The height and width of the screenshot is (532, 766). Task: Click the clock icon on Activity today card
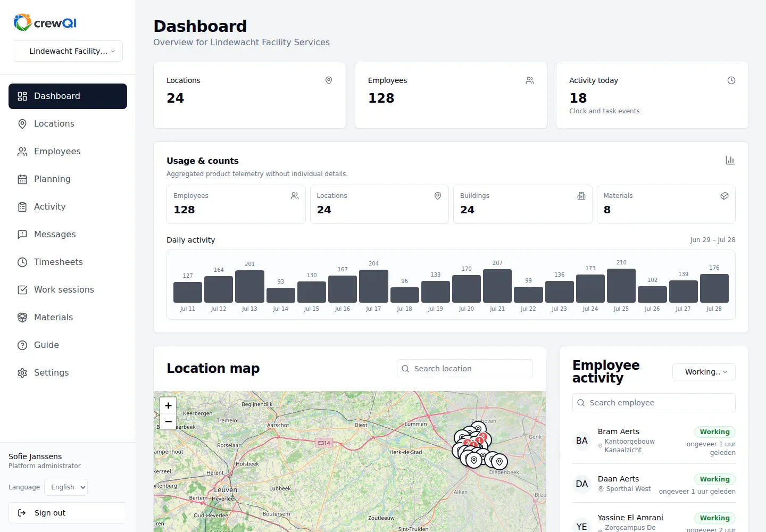tap(731, 80)
